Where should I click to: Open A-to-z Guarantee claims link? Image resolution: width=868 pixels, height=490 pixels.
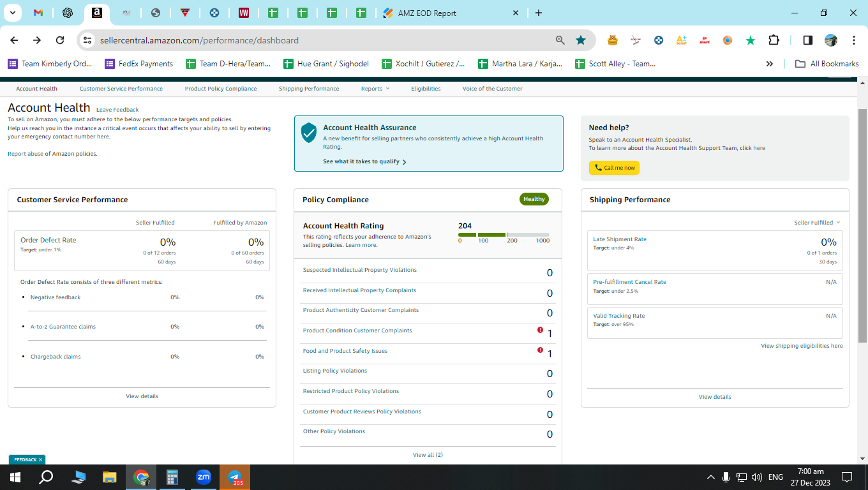(63, 327)
